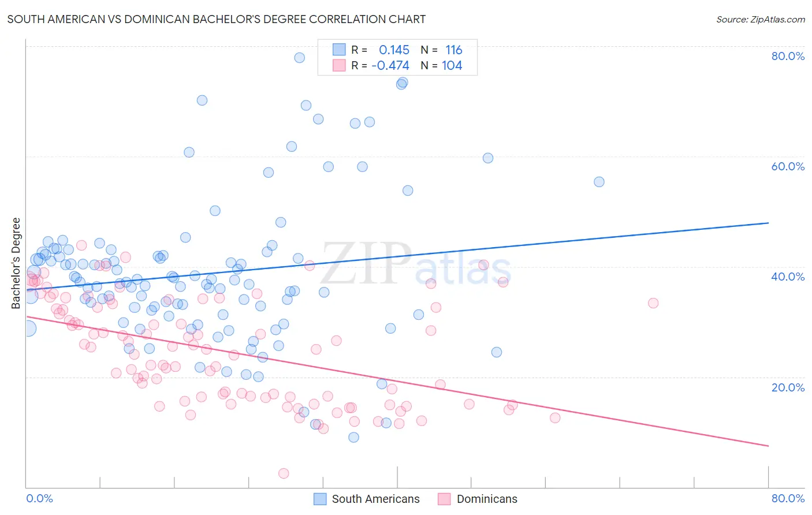Image resolution: width=812 pixels, height=515 pixels.
Task: Click the R value -0.474 text
Action: [390, 65]
